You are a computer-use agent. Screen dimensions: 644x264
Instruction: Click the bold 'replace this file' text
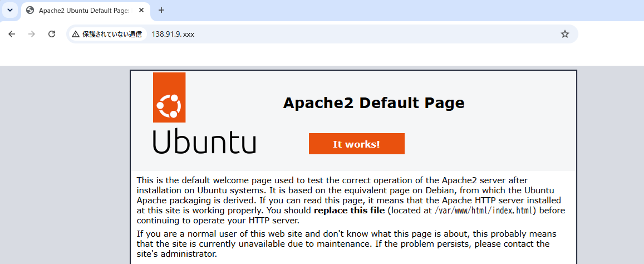point(350,211)
